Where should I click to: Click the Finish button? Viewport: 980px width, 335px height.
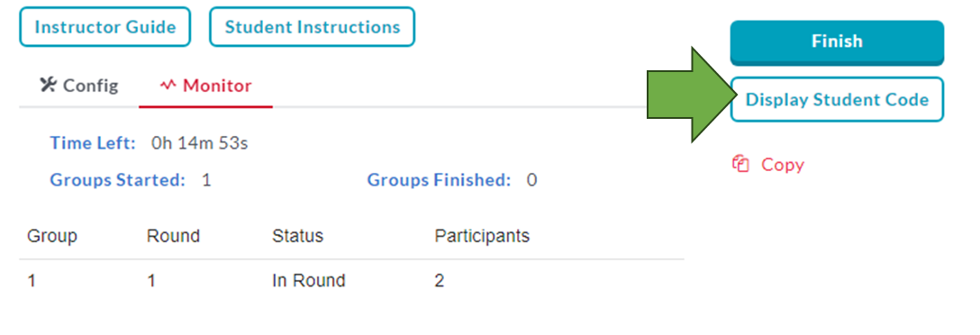[x=837, y=41]
